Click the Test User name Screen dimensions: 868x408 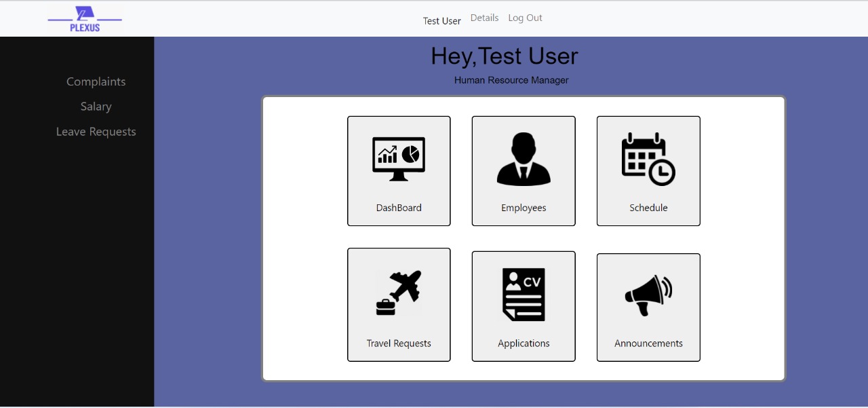point(441,20)
